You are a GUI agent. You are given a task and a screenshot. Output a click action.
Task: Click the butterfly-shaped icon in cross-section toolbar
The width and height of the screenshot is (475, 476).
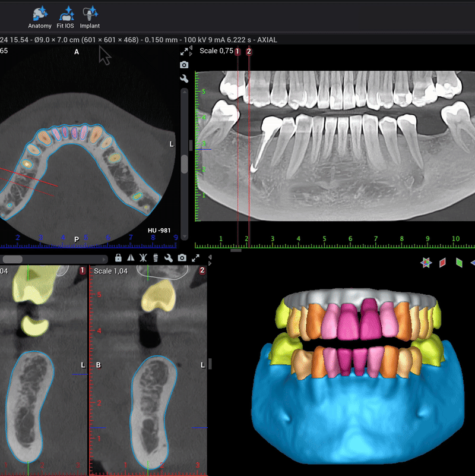(143, 258)
